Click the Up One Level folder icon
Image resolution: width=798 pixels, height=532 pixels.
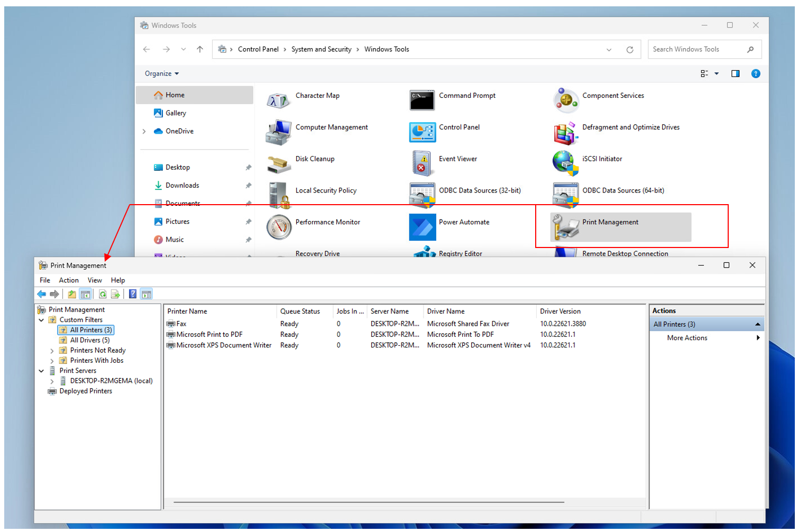click(x=72, y=295)
